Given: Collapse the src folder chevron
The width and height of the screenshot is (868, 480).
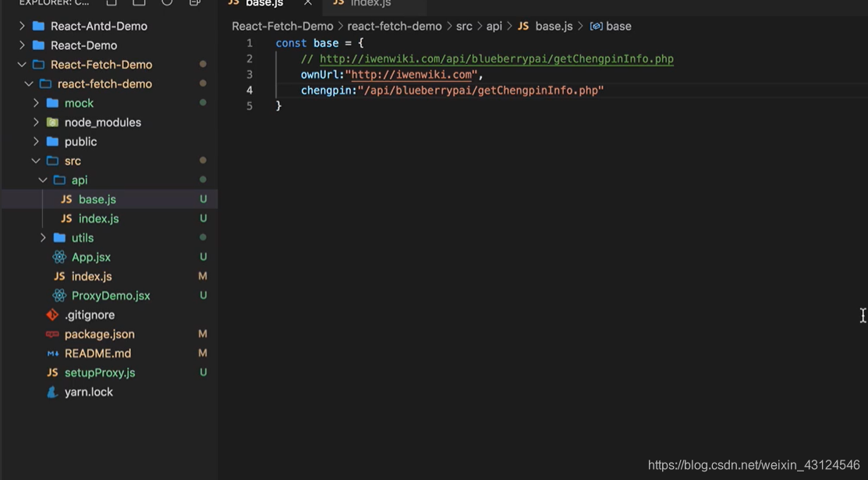Looking at the screenshot, I should (36, 161).
